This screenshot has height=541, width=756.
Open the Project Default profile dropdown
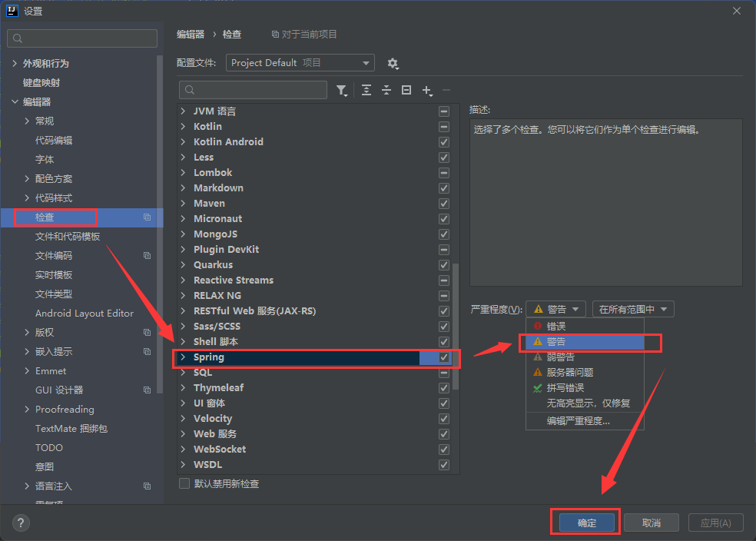point(300,63)
